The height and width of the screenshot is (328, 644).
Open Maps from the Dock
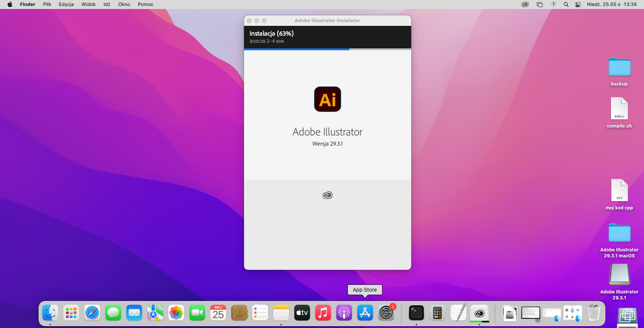click(x=155, y=313)
